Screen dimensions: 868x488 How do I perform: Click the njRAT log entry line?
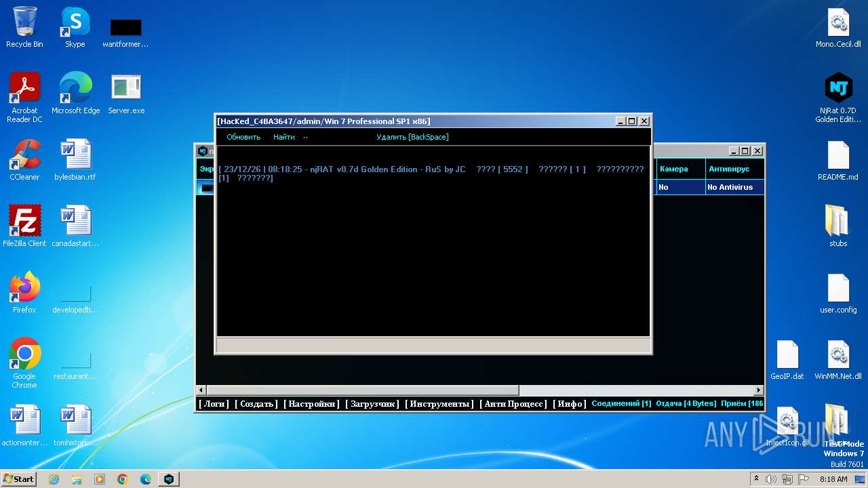click(431, 174)
